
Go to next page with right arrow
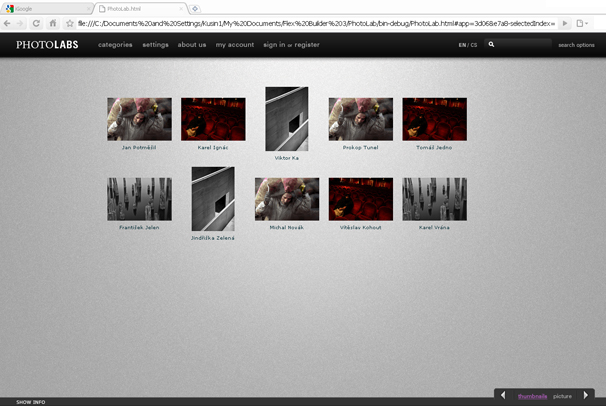click(x=587, y=395)
